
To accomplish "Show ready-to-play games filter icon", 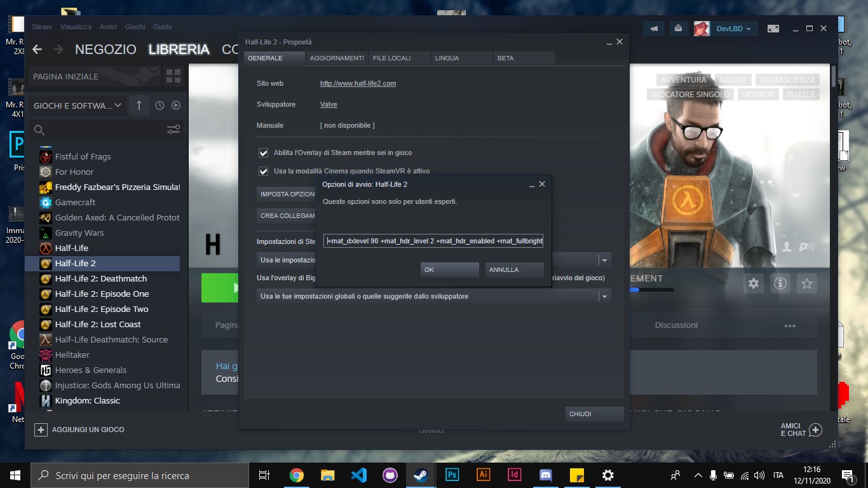I will [x=176, y=105].
